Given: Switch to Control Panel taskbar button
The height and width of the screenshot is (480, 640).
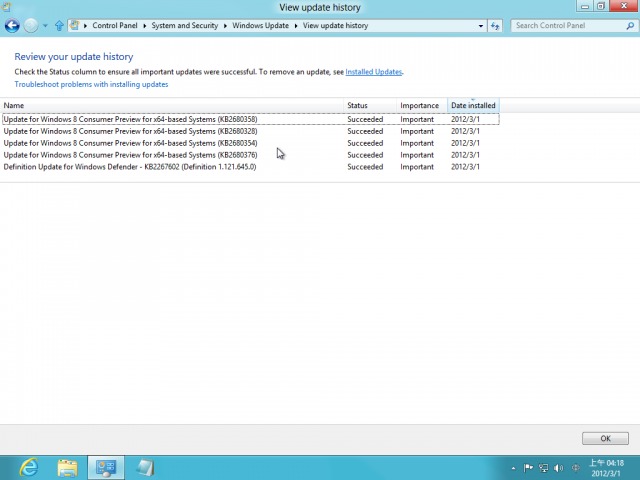Looking at the screenshot, I should coord(106,468).
